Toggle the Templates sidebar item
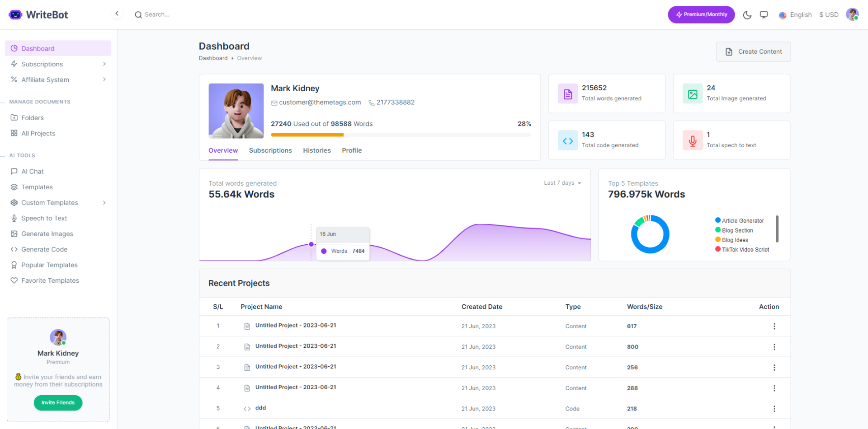The height and width of the screenshot is (429, 868). click(37, 187)
